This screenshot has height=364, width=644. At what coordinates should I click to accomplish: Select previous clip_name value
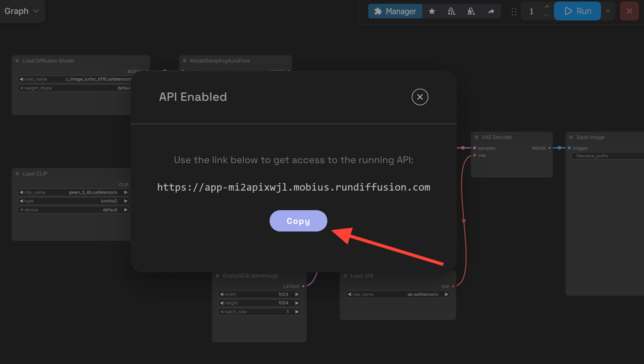21,192
